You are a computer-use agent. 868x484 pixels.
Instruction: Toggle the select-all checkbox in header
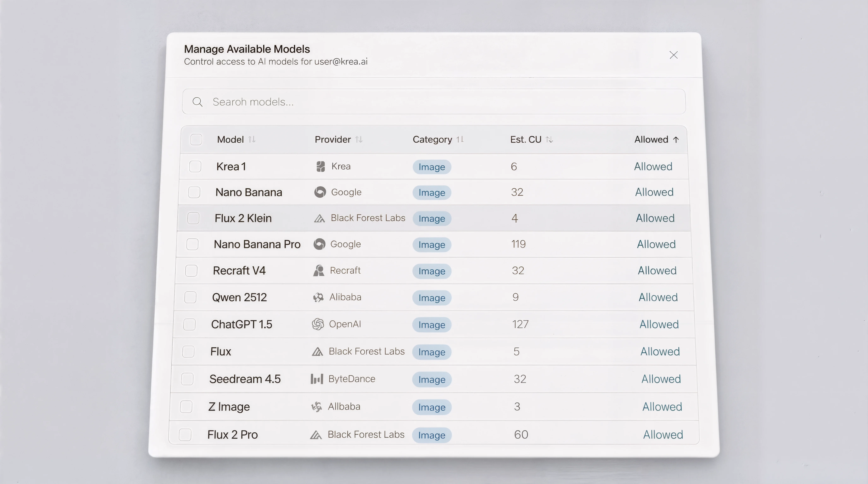coord(196,140)
